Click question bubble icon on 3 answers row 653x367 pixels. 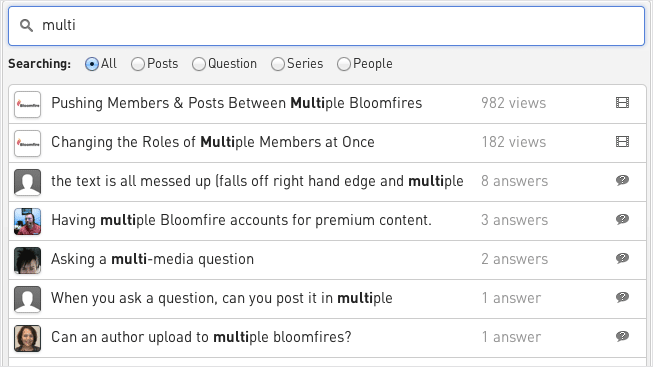[x=623, y=219]
